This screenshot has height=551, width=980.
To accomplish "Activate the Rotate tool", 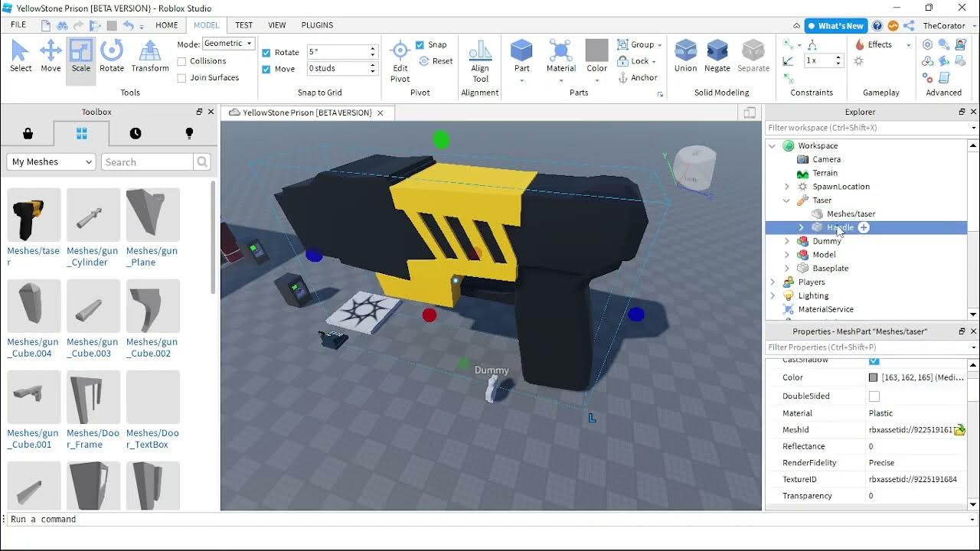I will tap(111, 57).
